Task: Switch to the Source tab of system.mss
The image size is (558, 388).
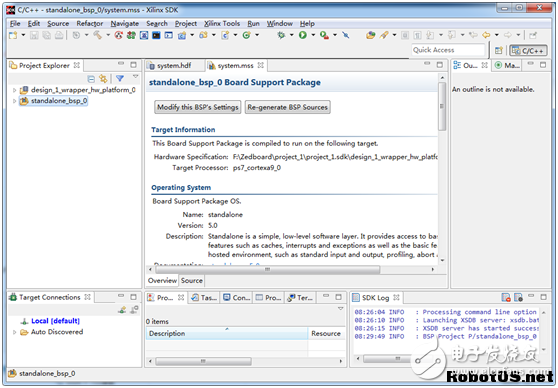Action: coord(191,280)
